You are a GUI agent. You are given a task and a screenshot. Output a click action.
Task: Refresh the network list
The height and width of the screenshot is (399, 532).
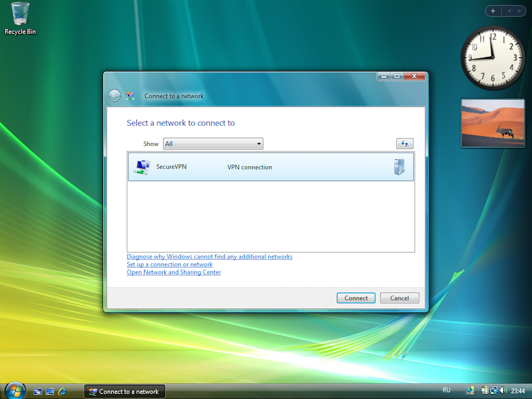coord(405,144)
